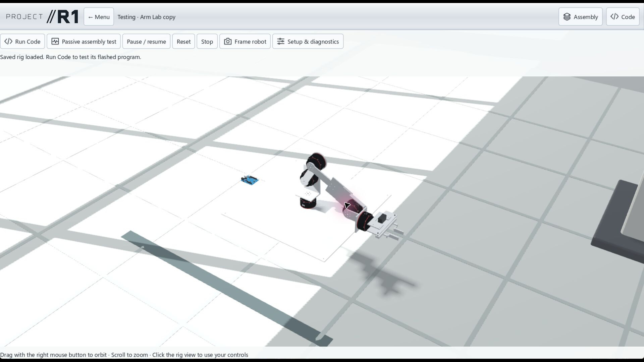Click the robot arm base servo

click(x=308, y=202)
